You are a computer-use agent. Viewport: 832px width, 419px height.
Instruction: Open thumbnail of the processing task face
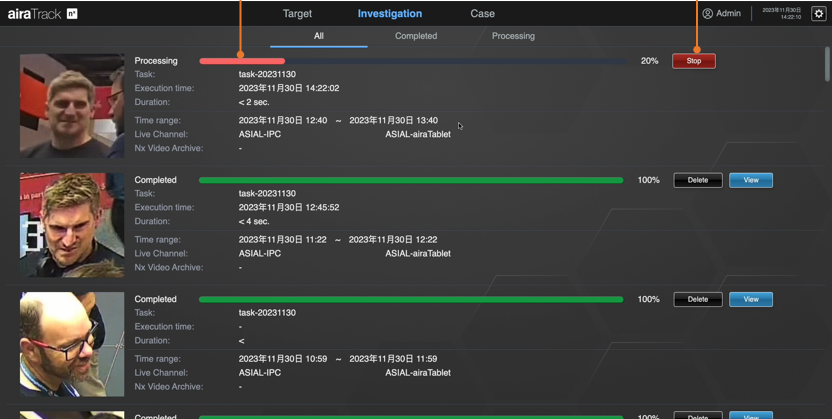point(72,106)
